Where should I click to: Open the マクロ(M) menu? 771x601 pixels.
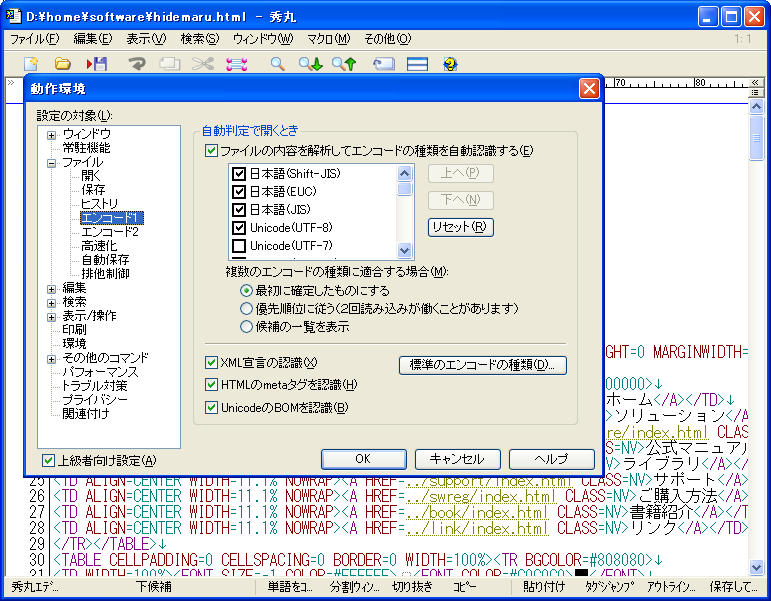pyautogui.click(x=328, y=39)
